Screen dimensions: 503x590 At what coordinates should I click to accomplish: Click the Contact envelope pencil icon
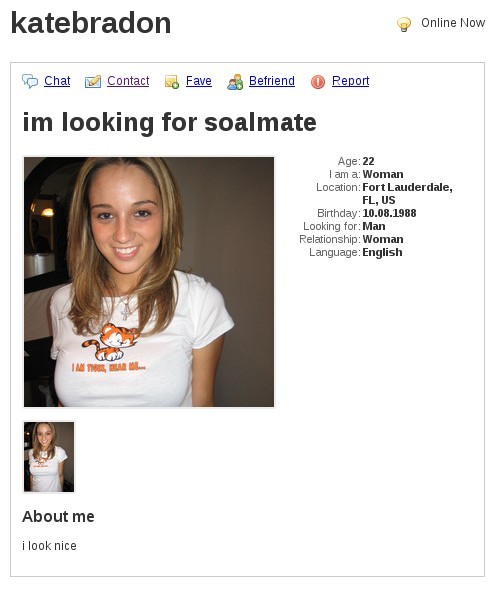[93, 81]
